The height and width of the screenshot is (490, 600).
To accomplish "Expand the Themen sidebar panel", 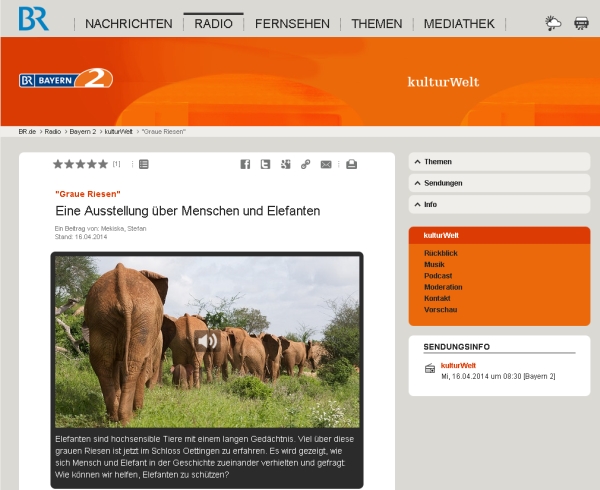I will coord(499,162).
